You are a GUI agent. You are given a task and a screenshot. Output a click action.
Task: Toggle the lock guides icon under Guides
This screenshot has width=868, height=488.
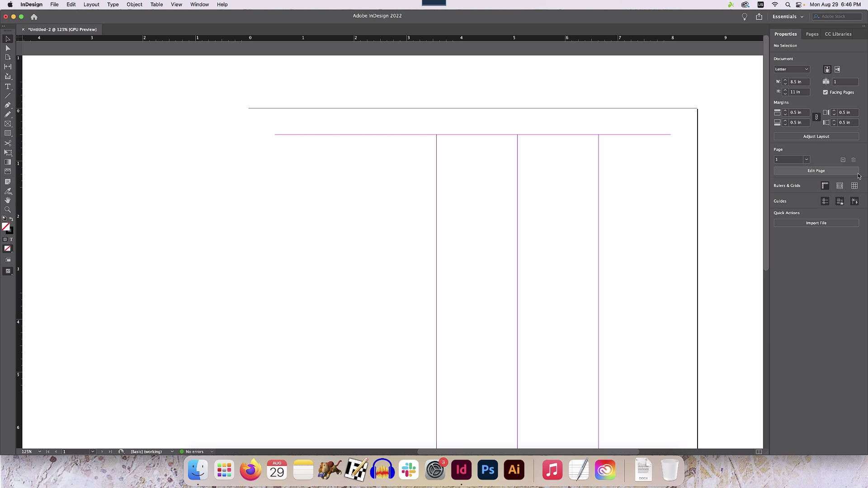(840, 201)
